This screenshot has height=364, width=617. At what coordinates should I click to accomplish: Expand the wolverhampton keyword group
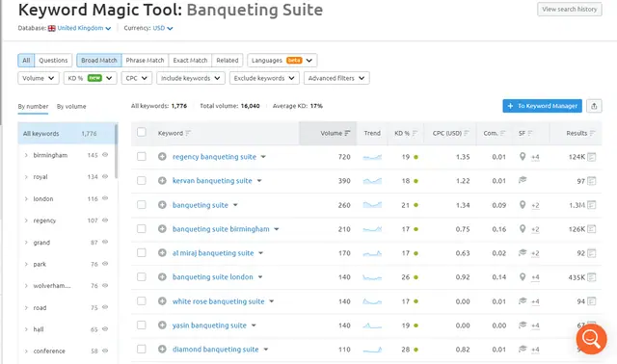coord(26,286)
